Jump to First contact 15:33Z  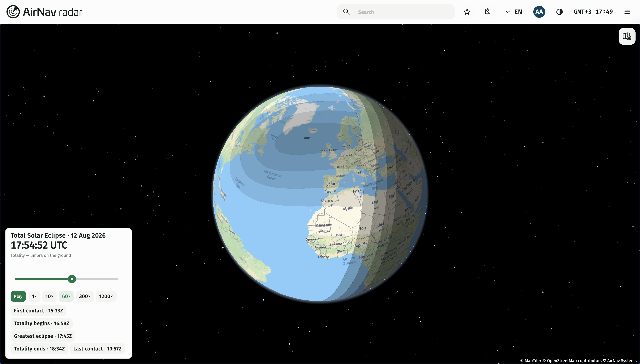[x=38, y=311]
